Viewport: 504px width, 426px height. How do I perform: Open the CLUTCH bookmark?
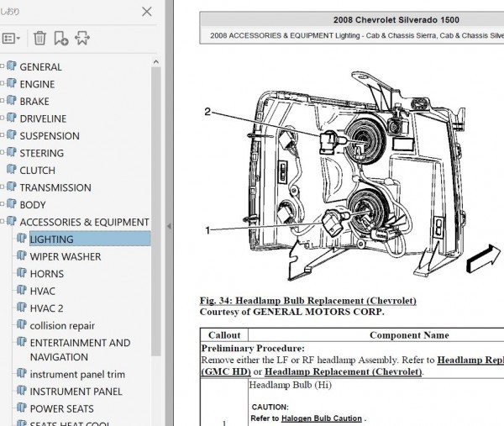[37, 171]
